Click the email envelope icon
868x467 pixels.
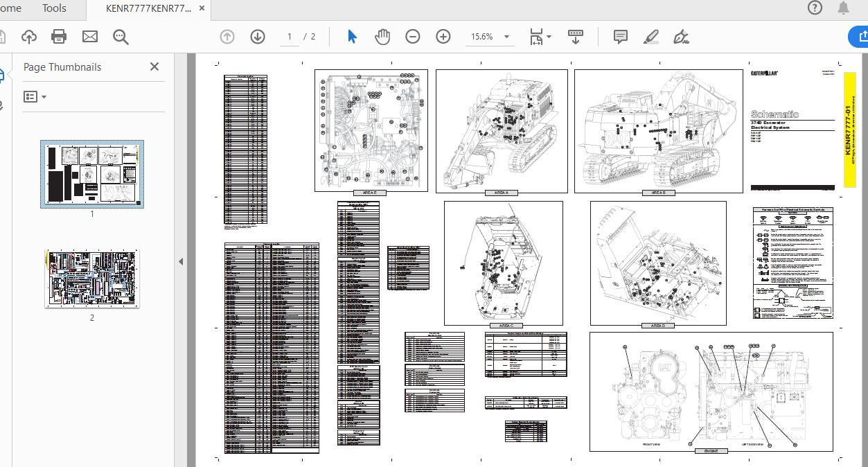(x=90, y=37)
